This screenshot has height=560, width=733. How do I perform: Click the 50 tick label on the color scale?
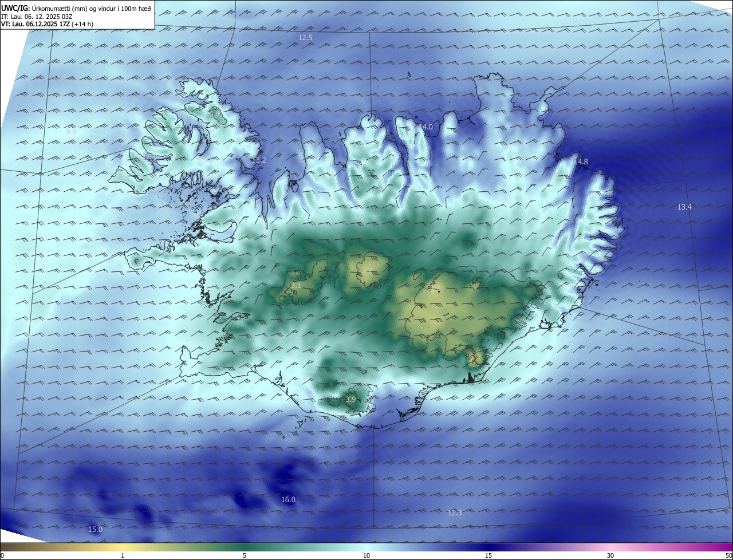[728, 555]
